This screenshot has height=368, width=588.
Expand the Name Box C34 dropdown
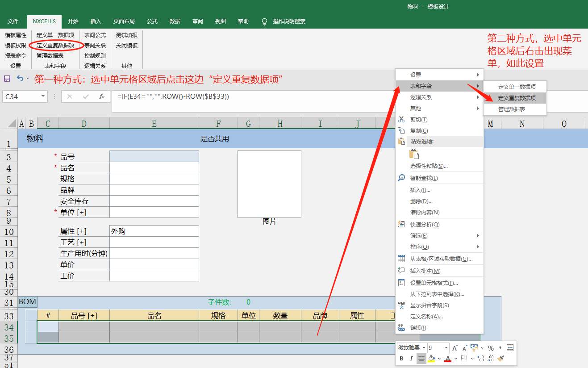tap(43, 96)
